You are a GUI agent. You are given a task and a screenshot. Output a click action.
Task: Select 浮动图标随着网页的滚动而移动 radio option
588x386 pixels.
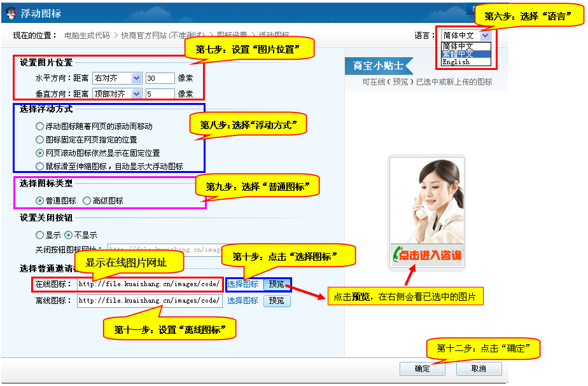point(40,127)
